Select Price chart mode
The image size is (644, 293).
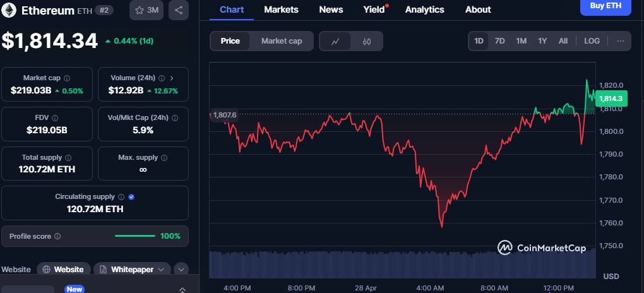(230, 41)
